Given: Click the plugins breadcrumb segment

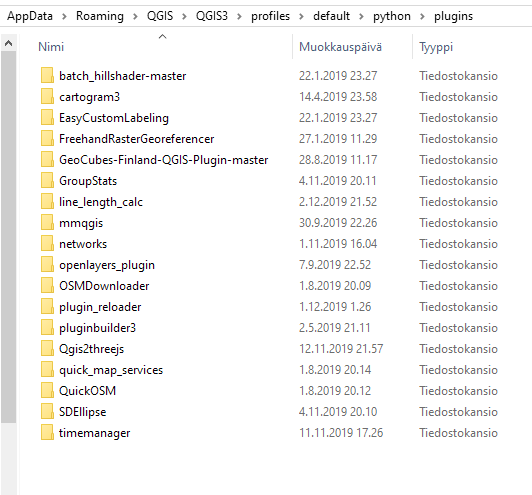Looking at the screenshot, I should 453,16.
